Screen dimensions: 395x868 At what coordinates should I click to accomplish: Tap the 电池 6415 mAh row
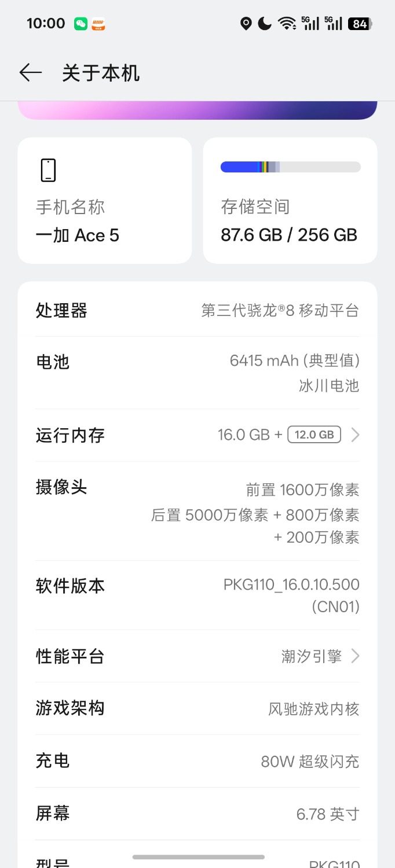pyautogui.click(x=197, y=373)
